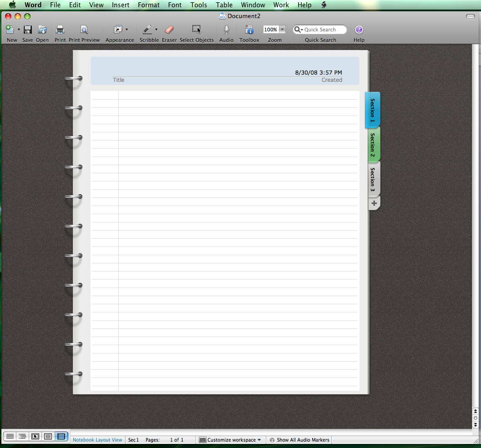Click the Pages 1 of 1 indicator
This screenshot has height=448, width=481.
pyautogui.click(x=164, y=440)
